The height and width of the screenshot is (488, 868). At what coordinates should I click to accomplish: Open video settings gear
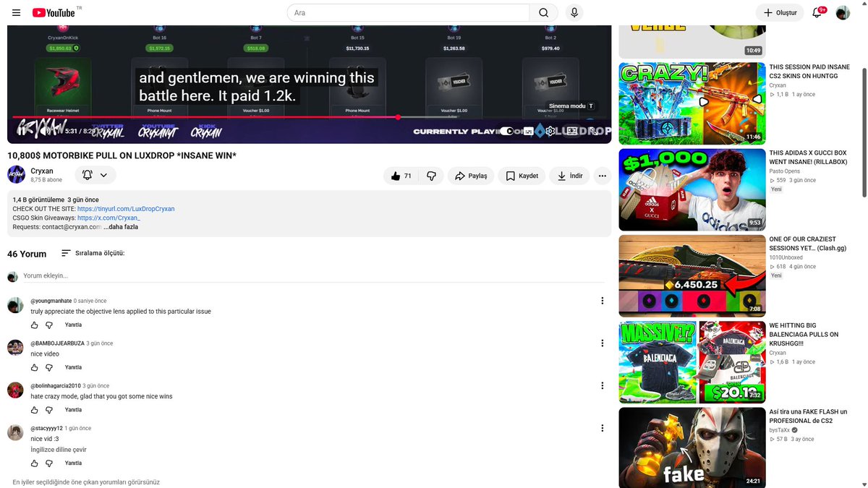(550, 131)
